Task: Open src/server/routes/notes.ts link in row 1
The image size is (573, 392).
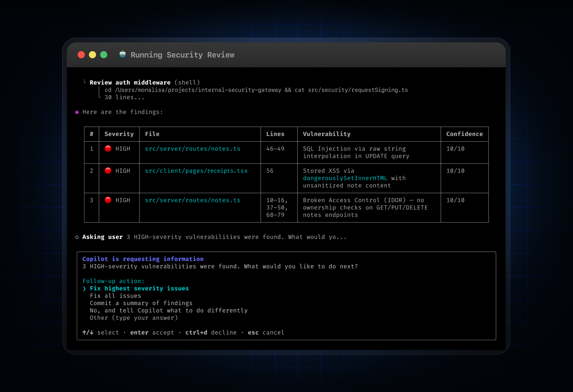Action: 192,149
